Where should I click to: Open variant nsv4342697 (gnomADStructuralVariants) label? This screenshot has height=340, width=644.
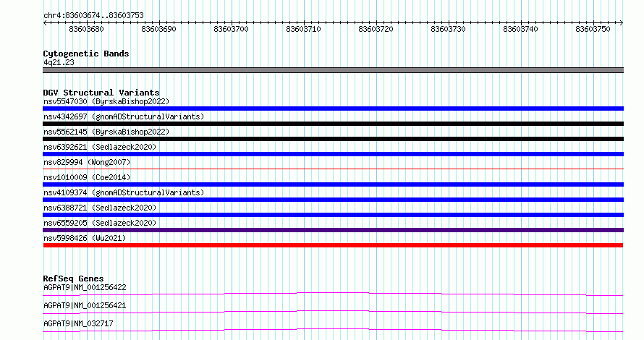[124, 116]
